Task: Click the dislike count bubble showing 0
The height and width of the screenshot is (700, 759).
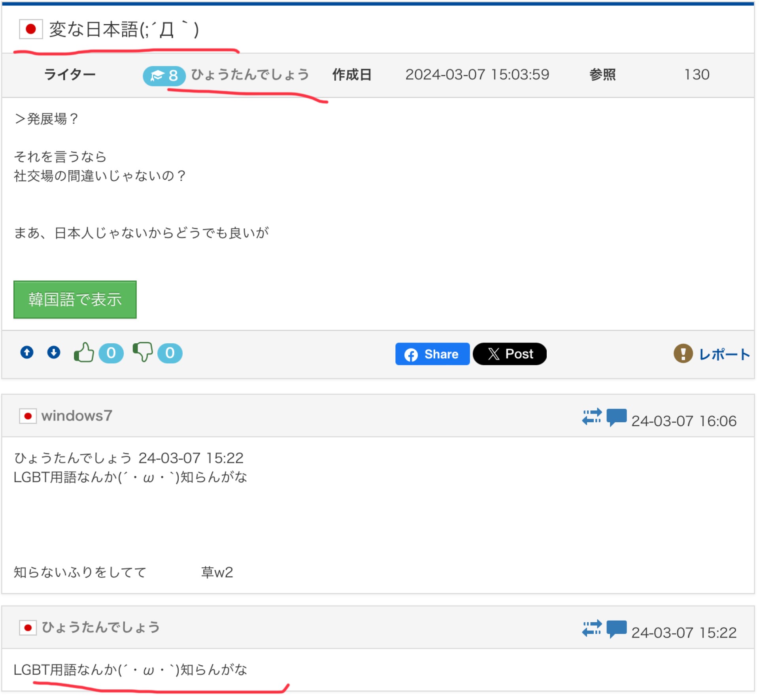Action: pyautogui.click(x=170, y=353)
